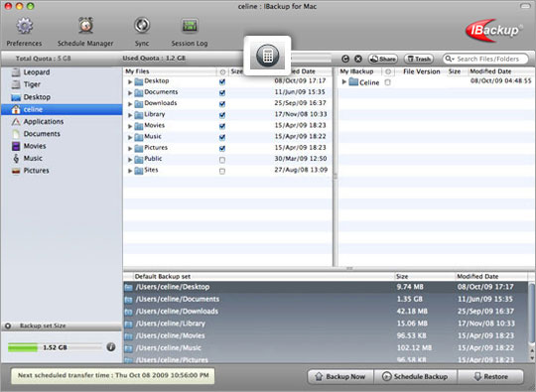
Task: Click the cancel X icon beside Share
Action: click(x=358, y=59)
